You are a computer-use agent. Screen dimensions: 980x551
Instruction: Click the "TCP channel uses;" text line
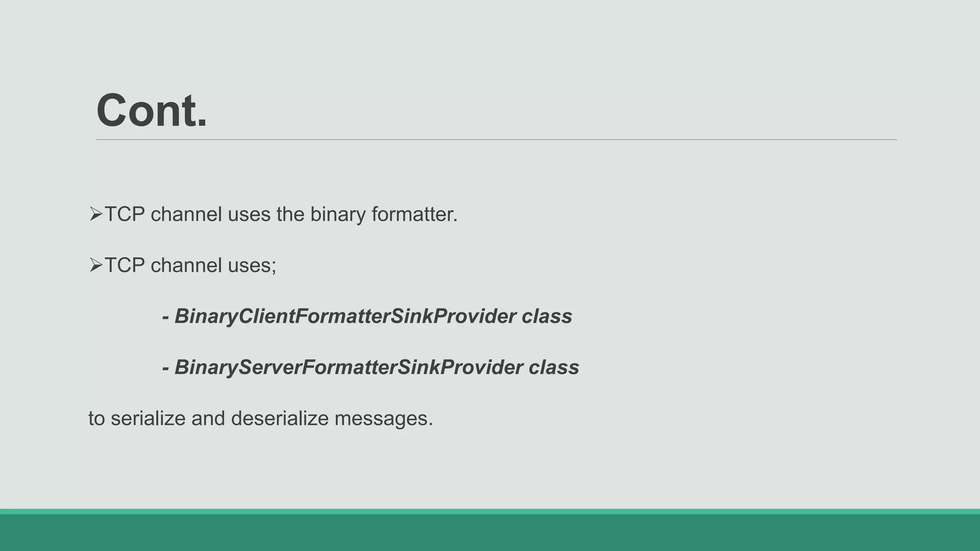[190, 265]
